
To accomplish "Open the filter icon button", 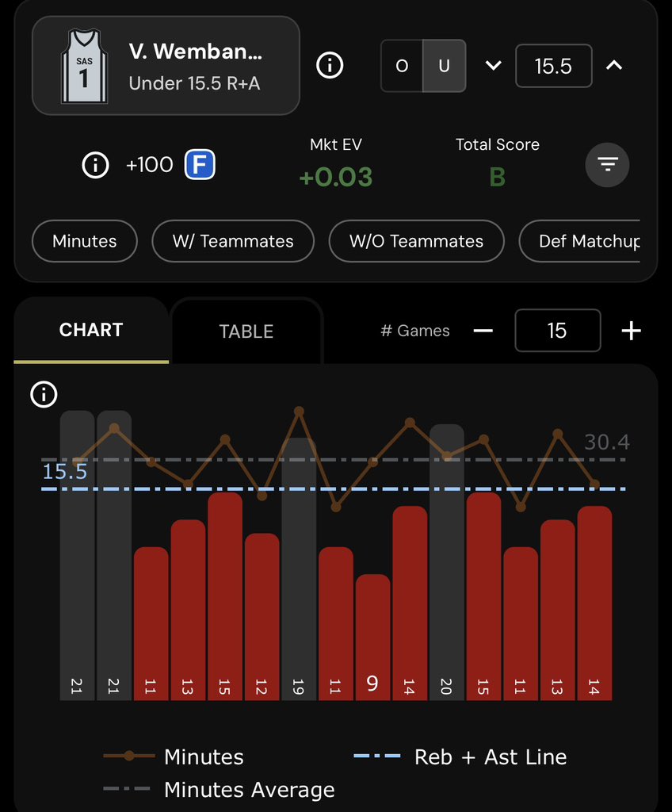I will tap(607, 165).
